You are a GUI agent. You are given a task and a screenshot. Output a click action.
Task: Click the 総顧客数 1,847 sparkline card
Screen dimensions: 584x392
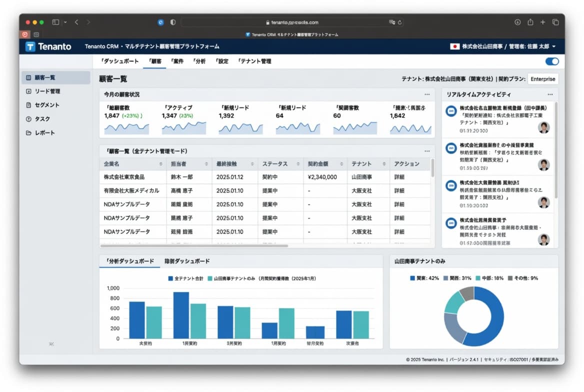coord(126,120)
